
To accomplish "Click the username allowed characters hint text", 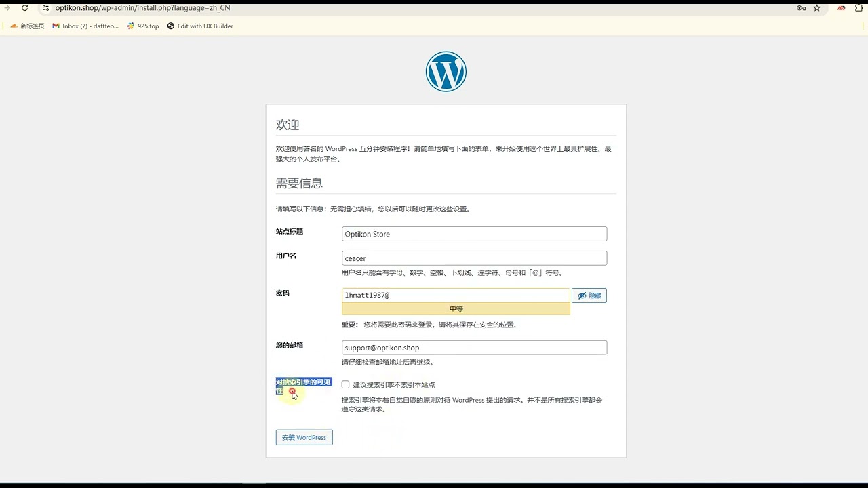I will [453, 272].
